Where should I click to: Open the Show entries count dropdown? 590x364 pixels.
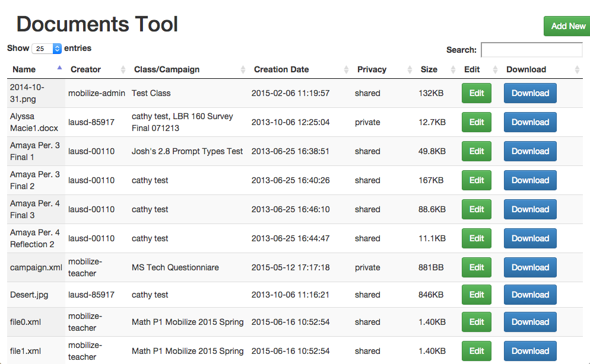point(47,49)
